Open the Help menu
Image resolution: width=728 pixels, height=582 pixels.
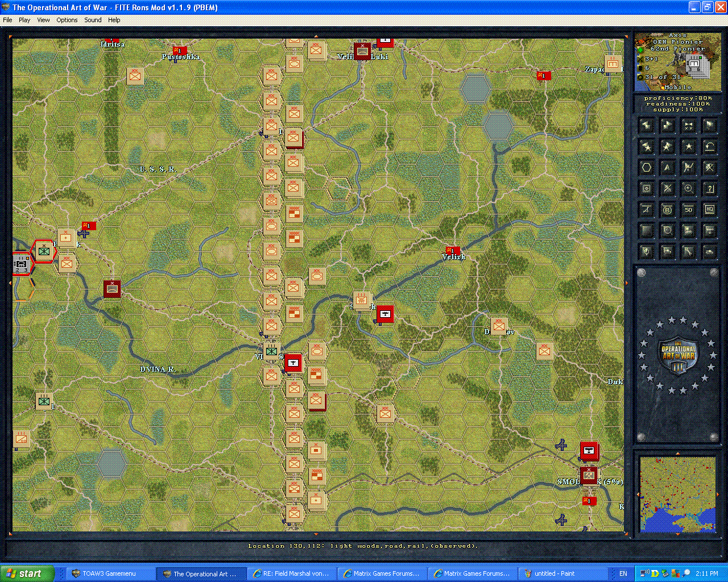tap(114, 20)
